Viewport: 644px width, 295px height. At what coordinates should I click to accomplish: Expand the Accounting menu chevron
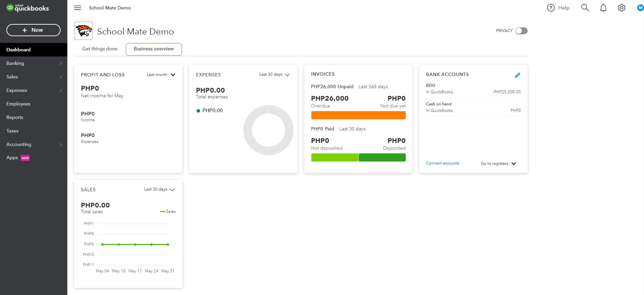(61, 145)
